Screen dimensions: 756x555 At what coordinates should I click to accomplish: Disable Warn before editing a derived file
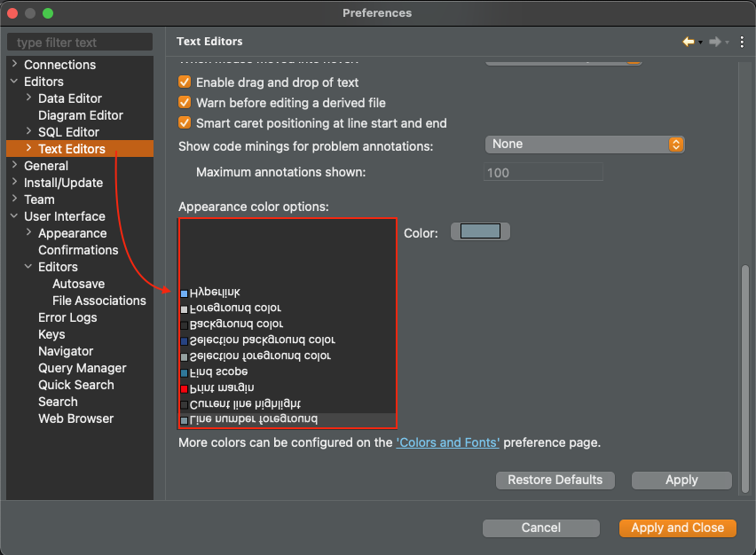coord(183,102)
